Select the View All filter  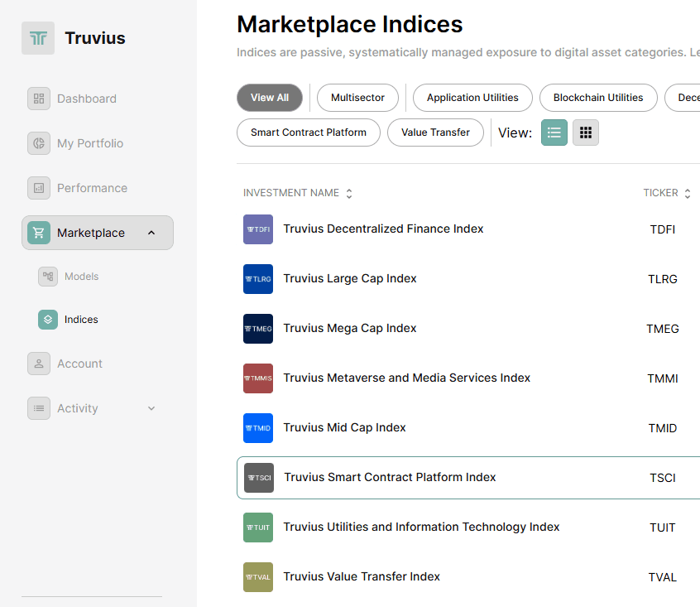pyautogui.click(x=270, y=98)
